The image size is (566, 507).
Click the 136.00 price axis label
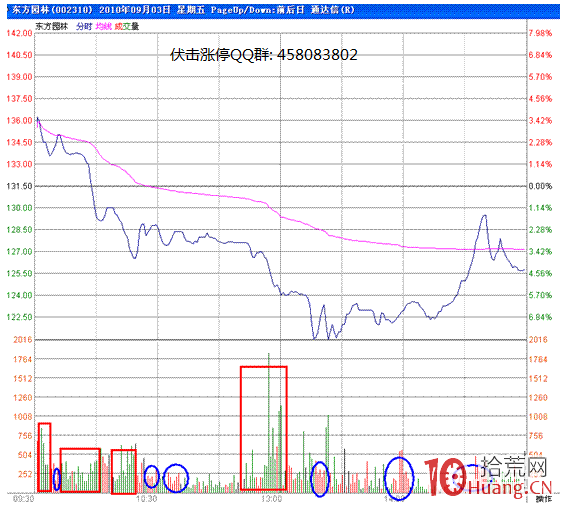[x=19, y=121]
